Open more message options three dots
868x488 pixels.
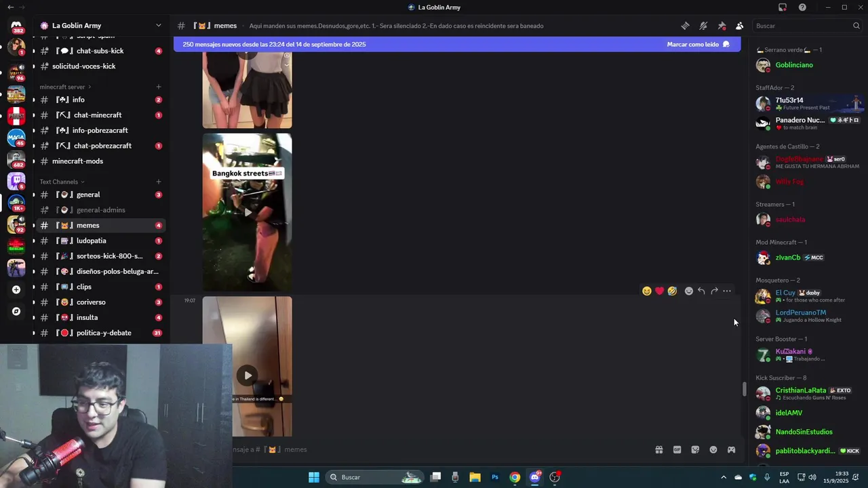pos(727,291)
